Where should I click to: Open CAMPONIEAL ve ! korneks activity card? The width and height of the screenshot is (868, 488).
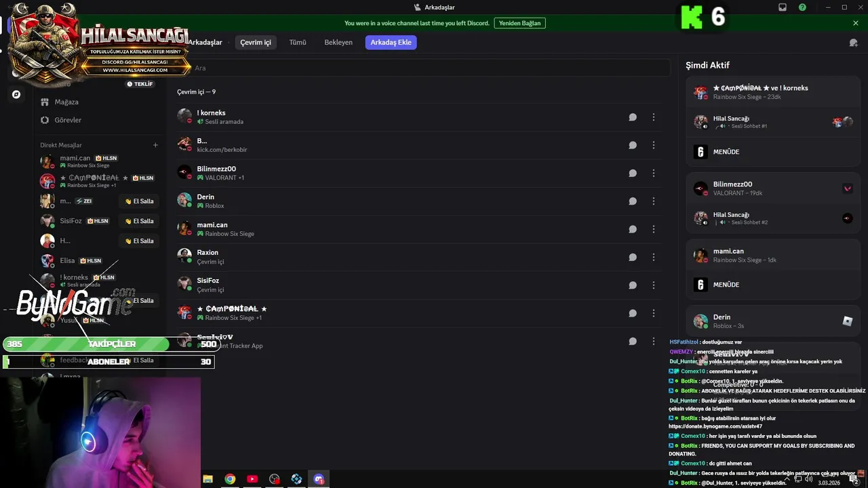click(x=773, y=92)
